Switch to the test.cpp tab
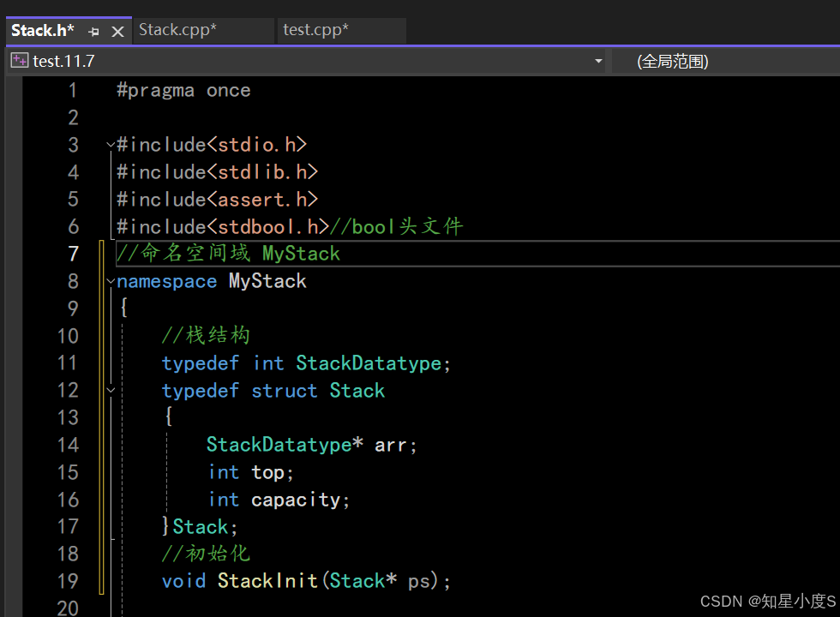840x617 pixels. (x=315, y=30)
